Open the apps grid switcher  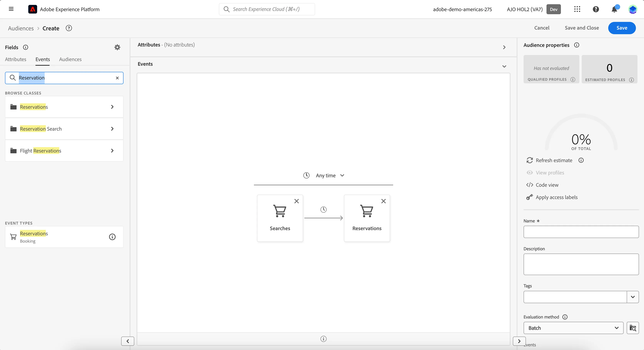coord(577,9)
